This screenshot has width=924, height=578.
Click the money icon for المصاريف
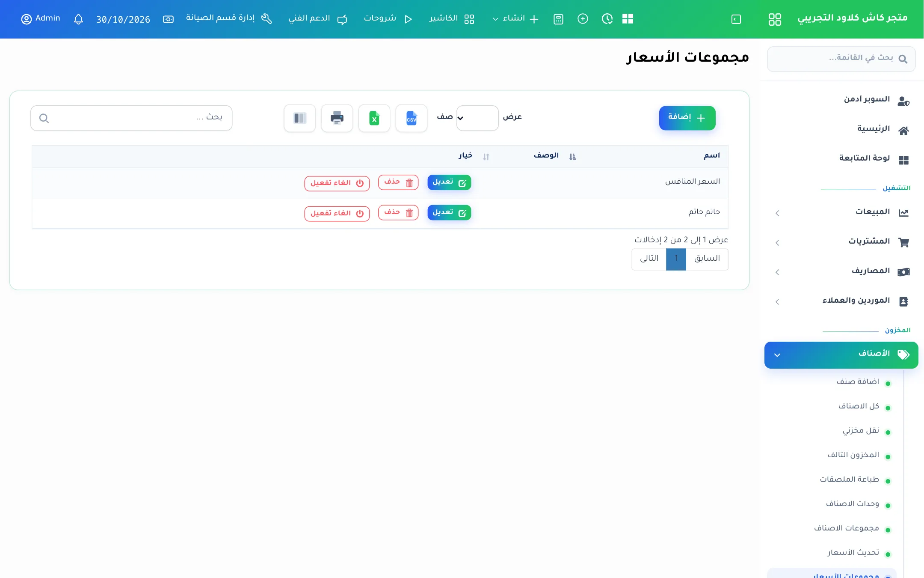point(903,272)
